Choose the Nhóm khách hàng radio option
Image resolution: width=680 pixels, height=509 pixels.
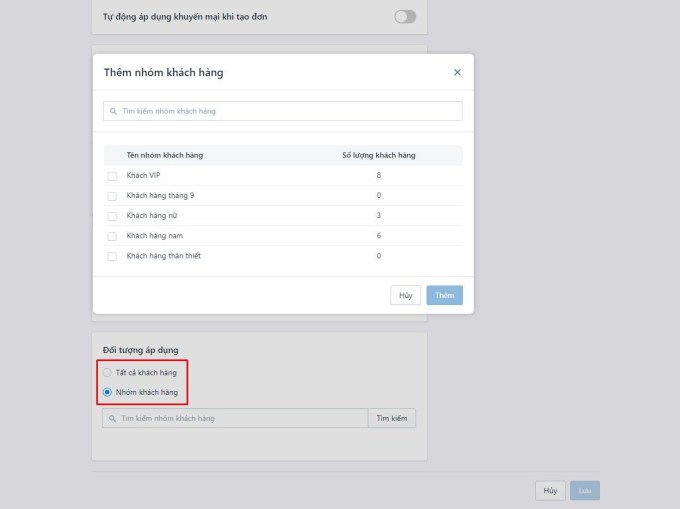[108, 392]
